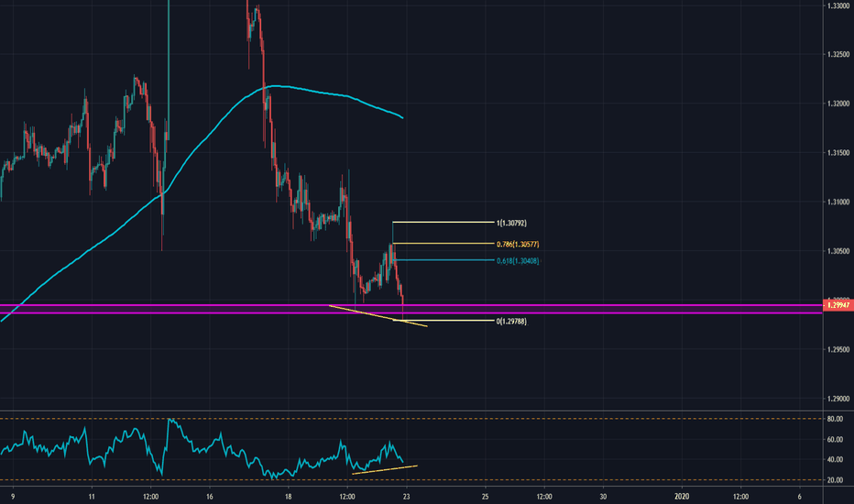Click the date 25 on time axis
Screen dimensions: 854x504
pos(484,496)
